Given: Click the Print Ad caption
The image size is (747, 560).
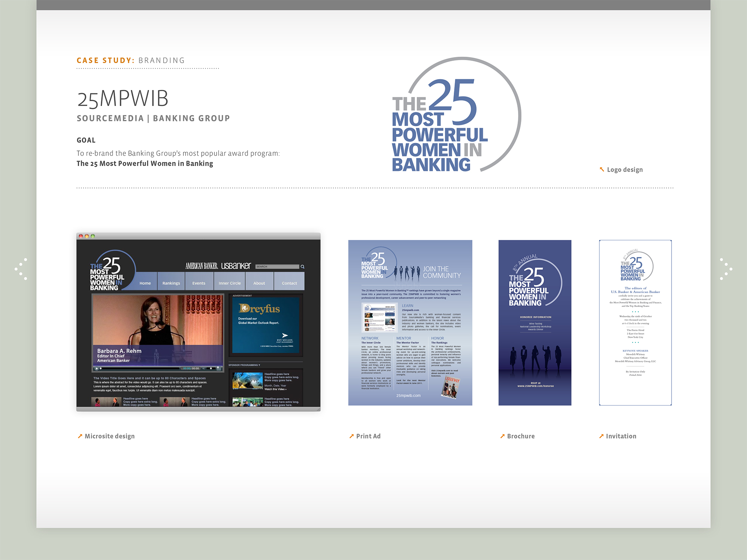Looking at the screenshot, I should pos(368,436).
